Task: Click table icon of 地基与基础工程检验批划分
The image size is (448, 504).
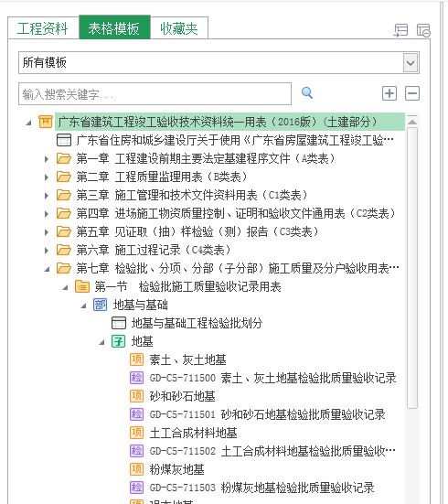Action: tap(119, 323)
